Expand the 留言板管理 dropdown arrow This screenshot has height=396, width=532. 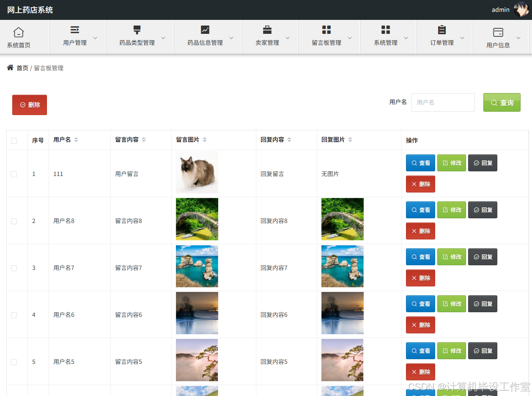[x=350, y=38]
